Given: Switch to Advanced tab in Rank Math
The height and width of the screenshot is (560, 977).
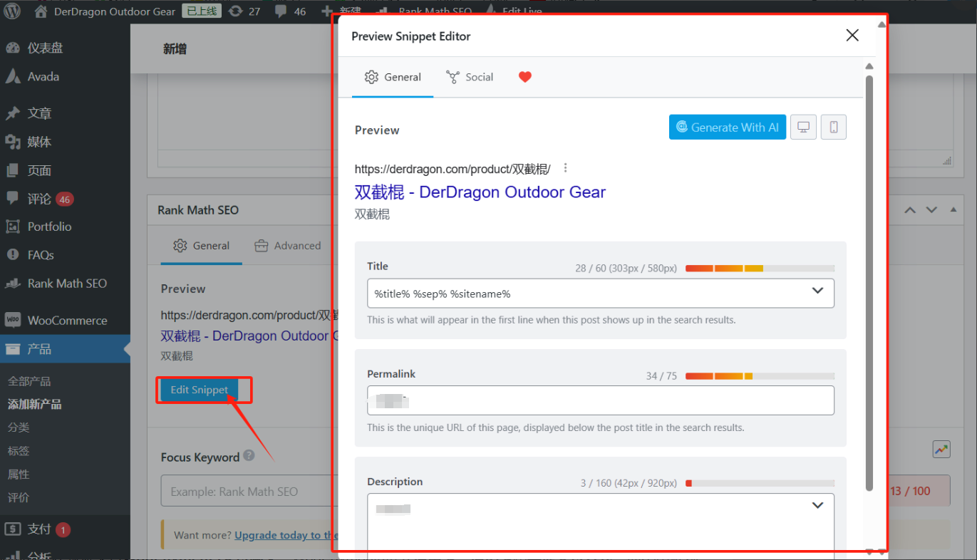Looking at the screenshot, I should click(x=288, y=246).
